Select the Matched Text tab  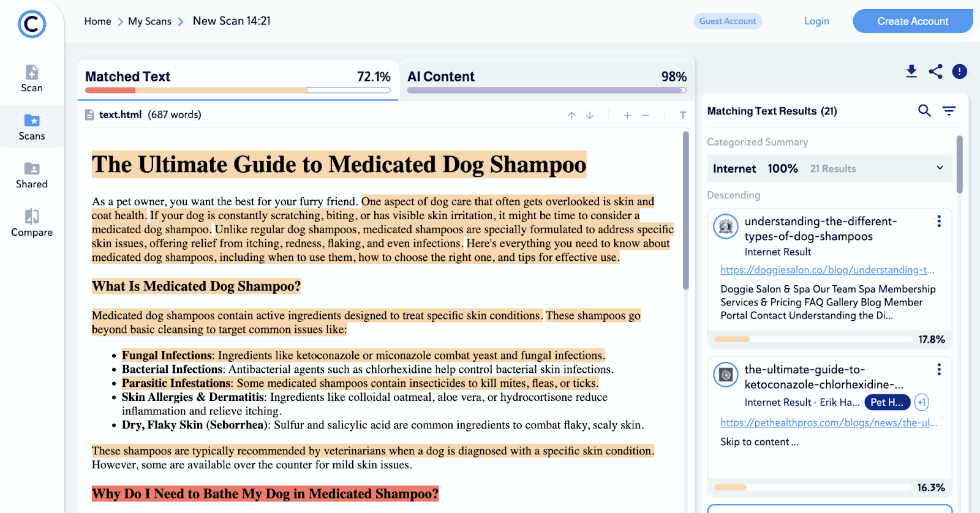coord(238,77)
